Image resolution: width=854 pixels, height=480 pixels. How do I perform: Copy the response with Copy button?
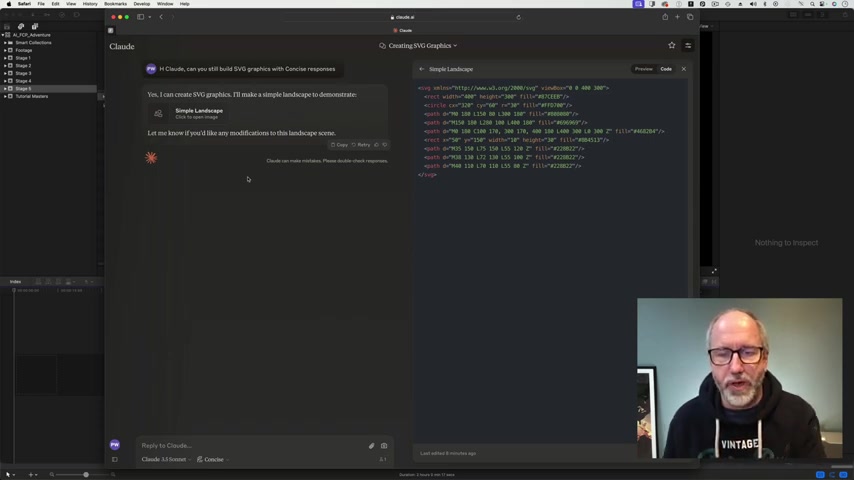[x=339, y=145]
